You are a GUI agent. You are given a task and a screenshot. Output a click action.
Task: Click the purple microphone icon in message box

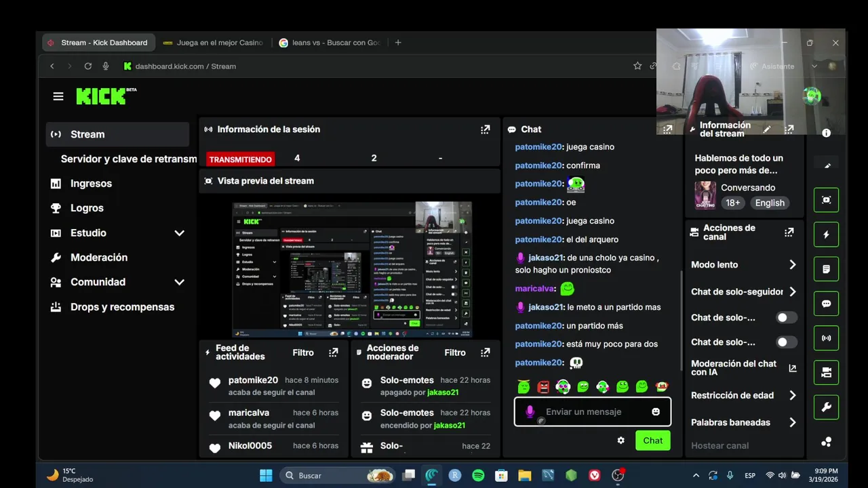click(530, 411)
